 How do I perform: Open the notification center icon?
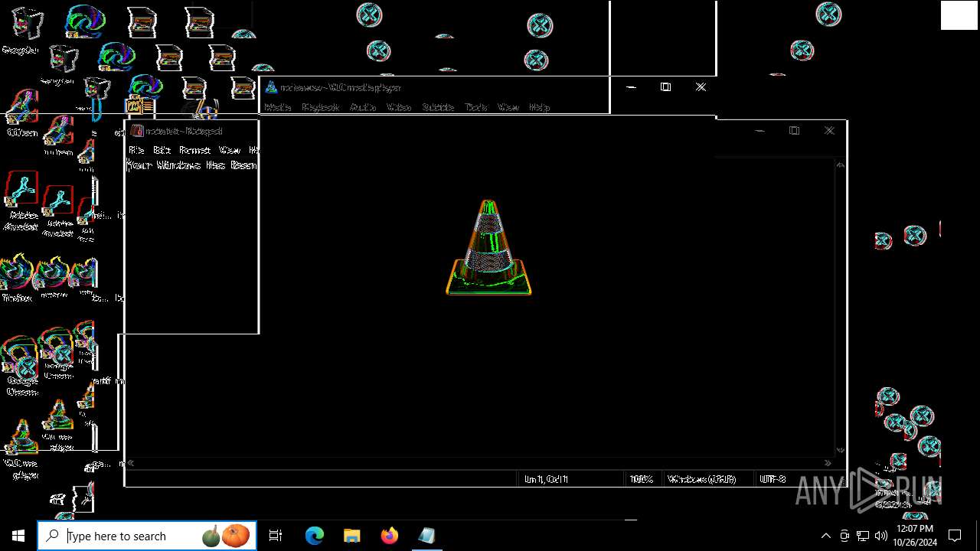(955, 536)
